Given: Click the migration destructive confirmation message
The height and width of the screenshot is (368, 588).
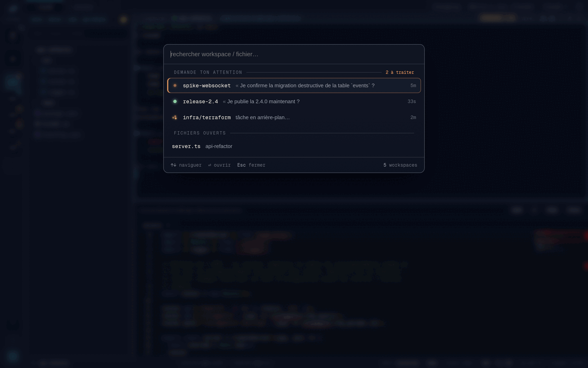Looking at the screenshot, I should [x=305, y=85].
